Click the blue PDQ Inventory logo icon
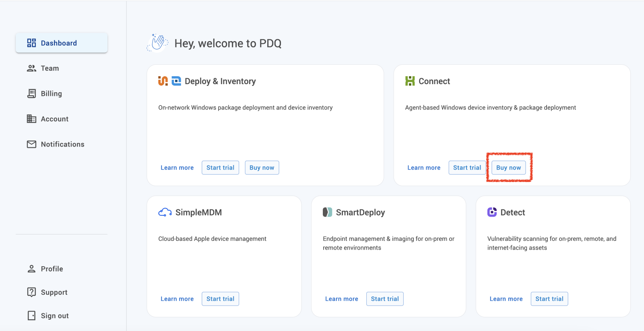 coord(176,81)
